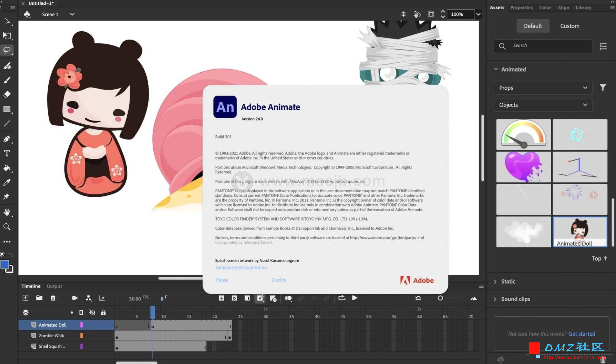Select the Fluid Brush tool
616x364 pixels.
click(x=7, y=65)
